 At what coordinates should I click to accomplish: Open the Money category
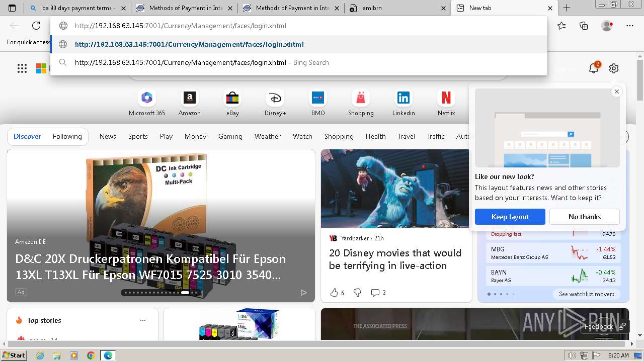[x=195, y=136]
